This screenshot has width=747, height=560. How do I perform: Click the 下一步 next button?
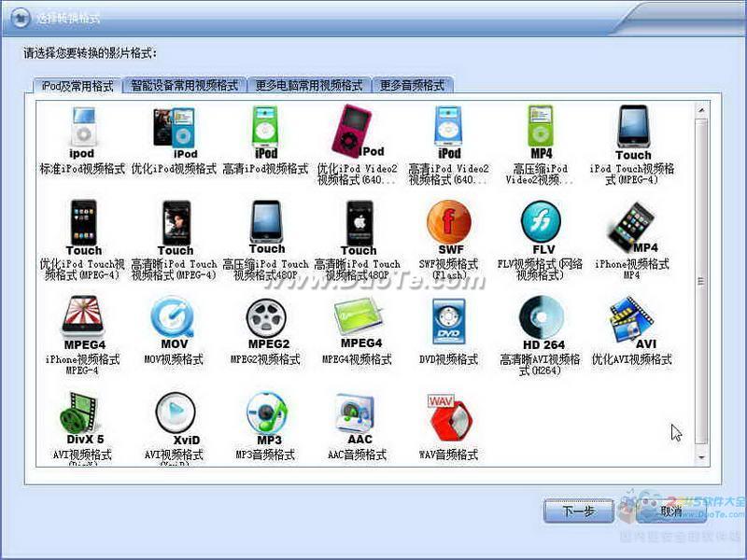click(x=578, y=511)
